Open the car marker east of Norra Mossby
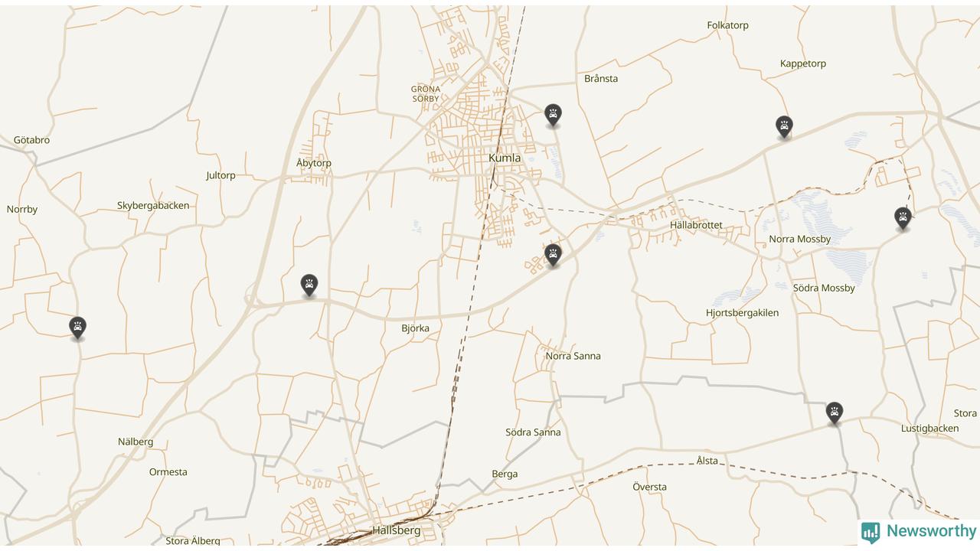980x551 pixels. pos(903,219)
